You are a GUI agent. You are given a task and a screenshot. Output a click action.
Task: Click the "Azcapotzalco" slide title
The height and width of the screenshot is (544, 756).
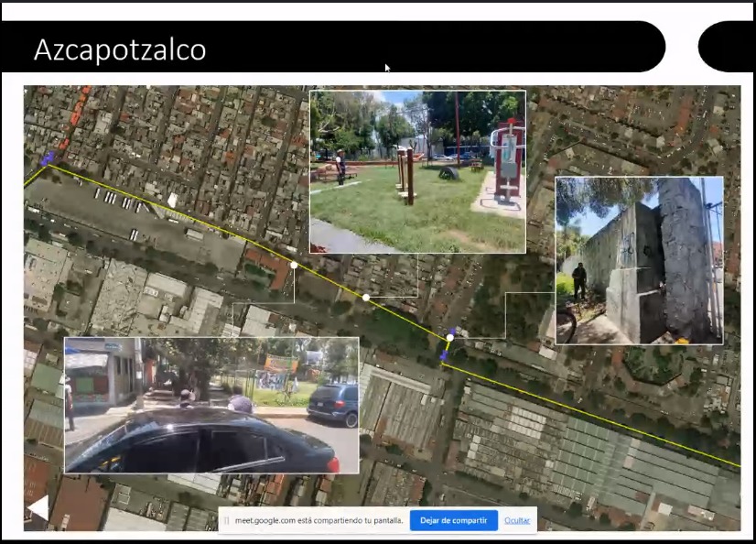(120, 49)
